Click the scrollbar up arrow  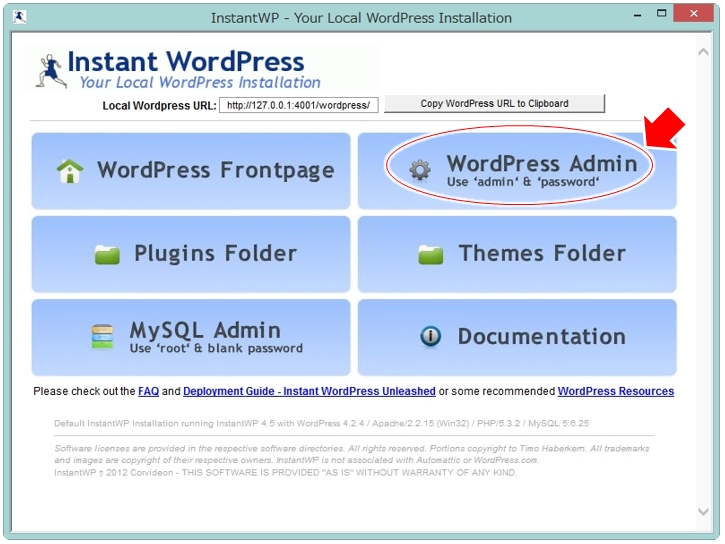click(703, 52)
